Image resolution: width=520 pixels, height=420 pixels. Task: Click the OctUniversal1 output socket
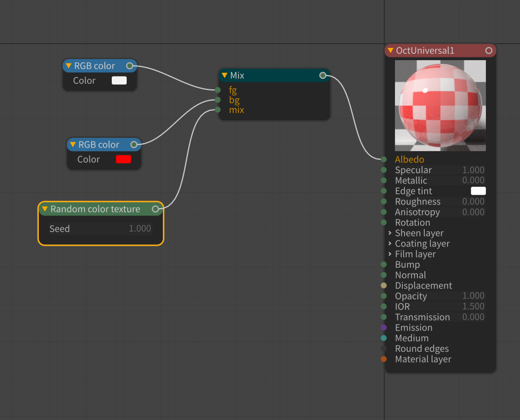[x=489, y=51]
